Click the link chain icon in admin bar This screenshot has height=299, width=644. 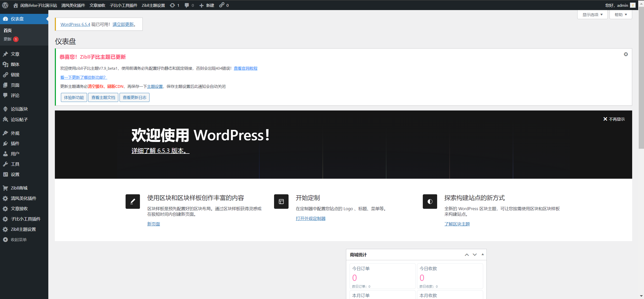click(x=221, y=5)
